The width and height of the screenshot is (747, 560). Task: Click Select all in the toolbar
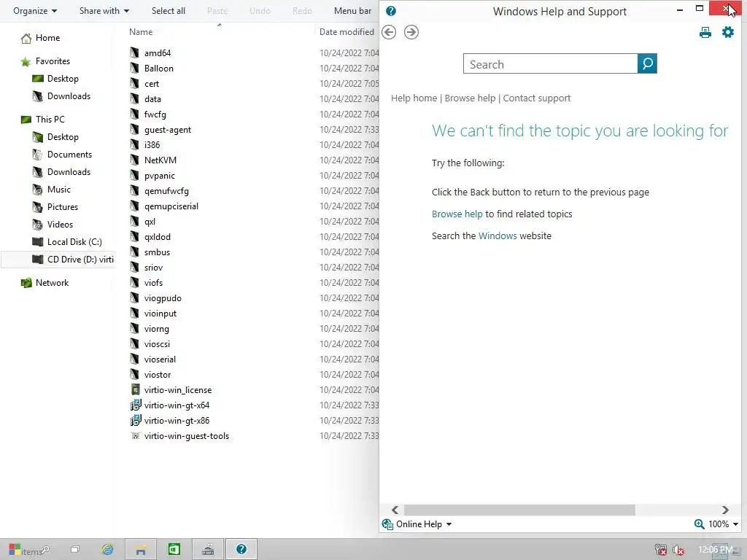coord(169,10)
